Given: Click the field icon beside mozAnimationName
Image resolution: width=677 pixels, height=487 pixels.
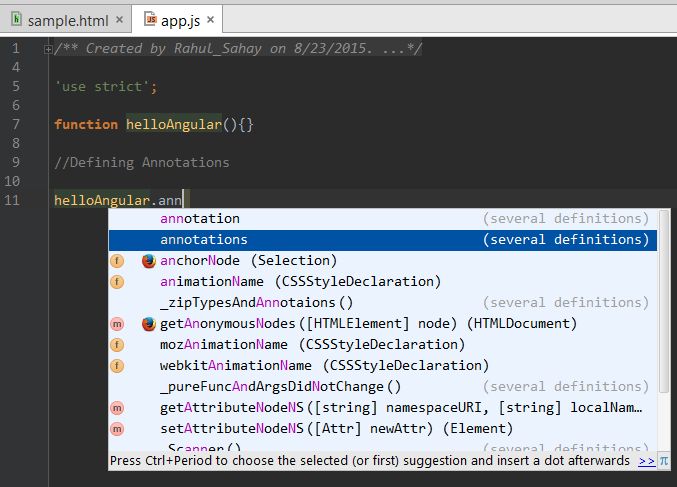Looking at the screenshot, I should pyautogui.click(x=117, y=345).
